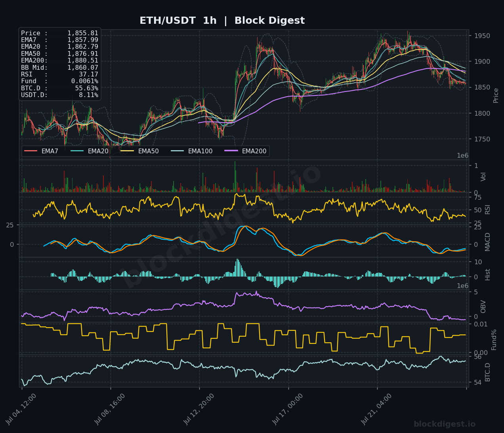Click the RSI axis value 50
The height and width of the screenshot is (433, 504).
pyautogui.click(x=478, y=210)
